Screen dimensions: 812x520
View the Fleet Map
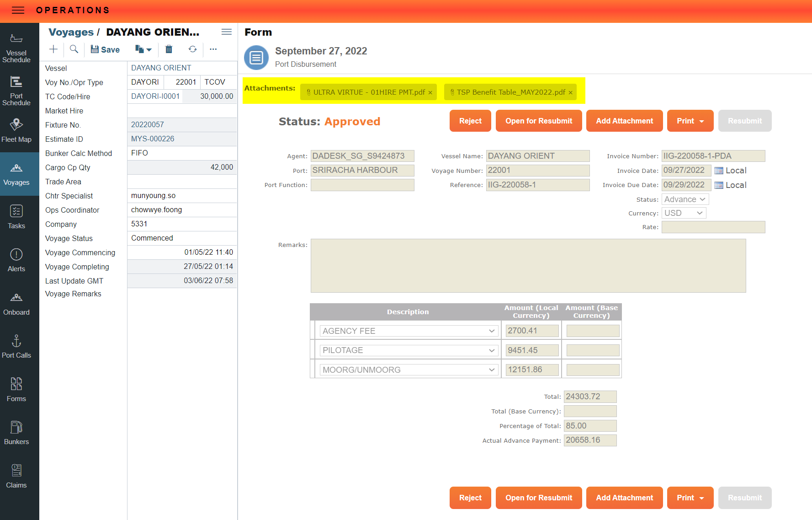point(16,129)
